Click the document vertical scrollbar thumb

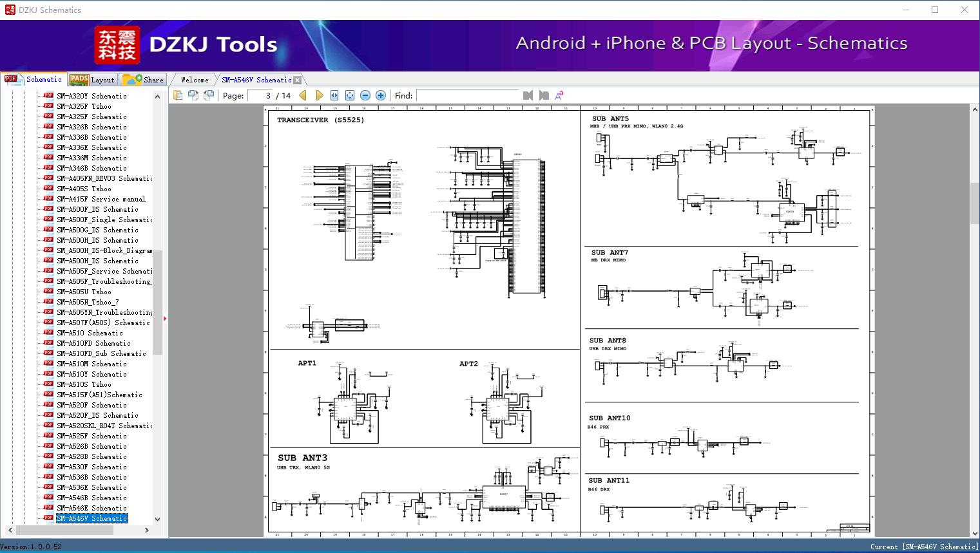975,203
